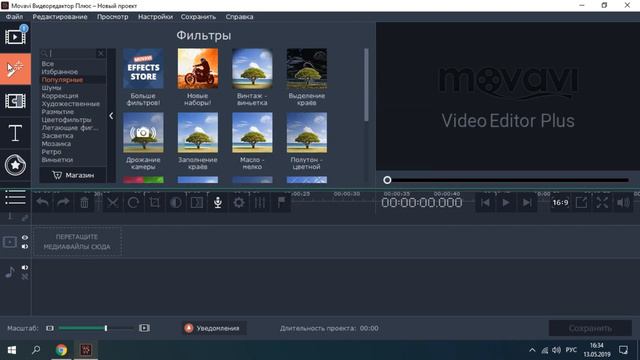
Task: Click the zoom-in timeline scale icon
Action: point(144,328)
